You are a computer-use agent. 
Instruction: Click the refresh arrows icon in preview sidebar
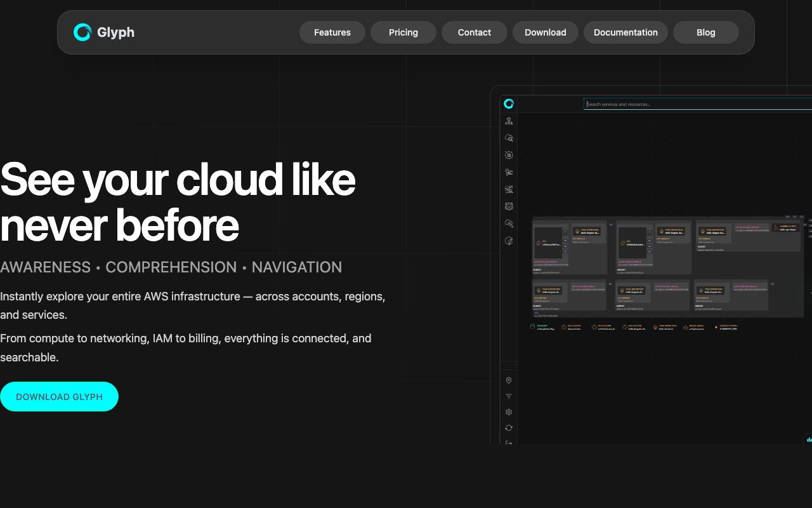click(509, 428)
